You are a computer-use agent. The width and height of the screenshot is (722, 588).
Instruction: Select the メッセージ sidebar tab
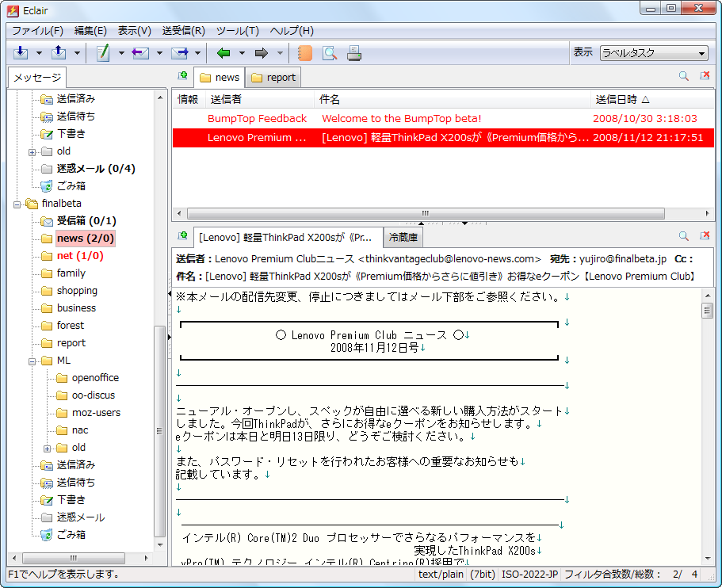coord(36,78)
